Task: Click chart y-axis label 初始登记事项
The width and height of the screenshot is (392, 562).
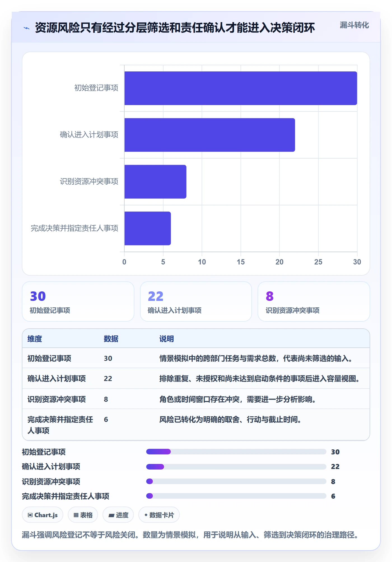Action: coord(96,88)
